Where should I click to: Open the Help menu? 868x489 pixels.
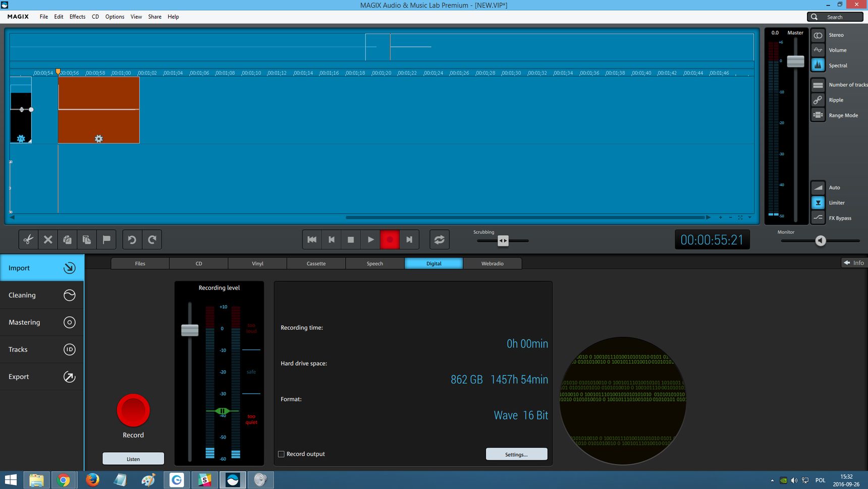coord(173,17)
